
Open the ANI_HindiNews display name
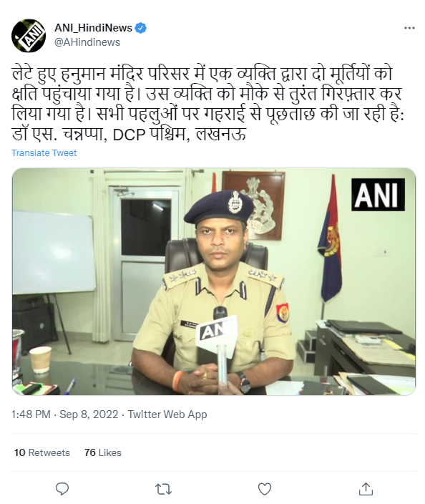pos(93,28)
